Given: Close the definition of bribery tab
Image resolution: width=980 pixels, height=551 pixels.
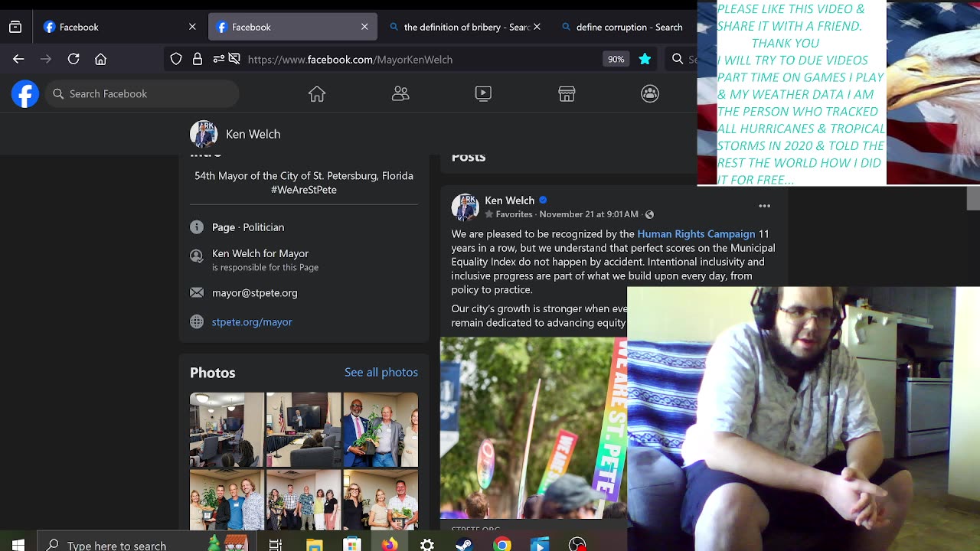Looking at the screenshot, I should (537, 27).
